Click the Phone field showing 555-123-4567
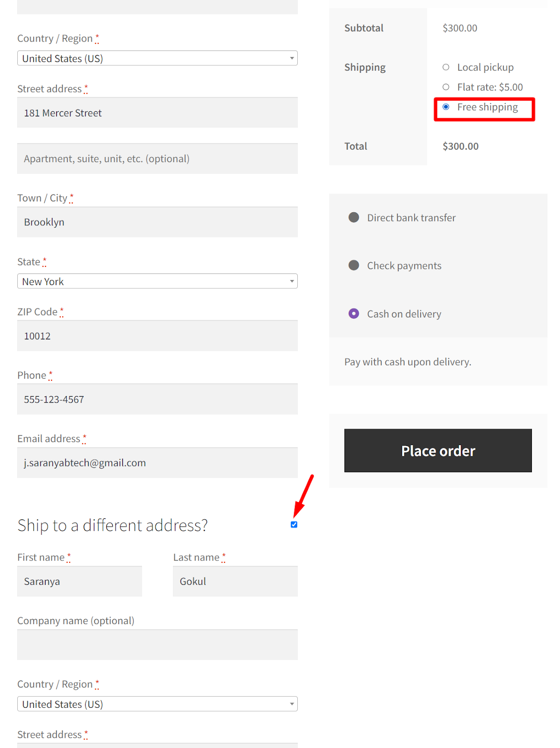This screenshot has height=748, width=560. tap(157, 399)
